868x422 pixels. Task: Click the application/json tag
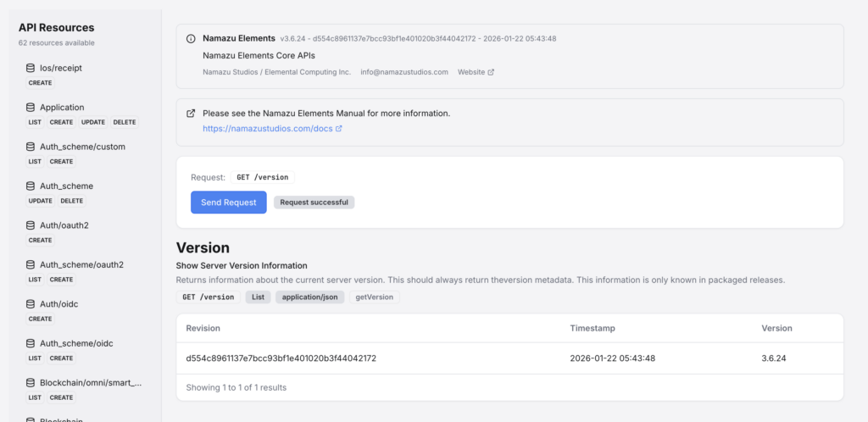coord(309,297)
